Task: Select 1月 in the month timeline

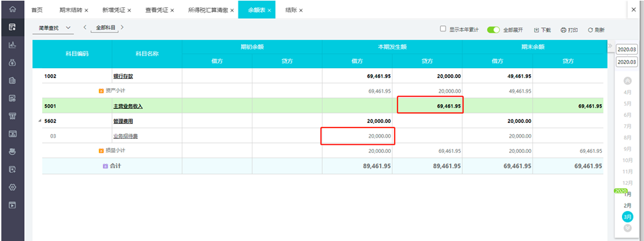Action: (x=627, y=194)
